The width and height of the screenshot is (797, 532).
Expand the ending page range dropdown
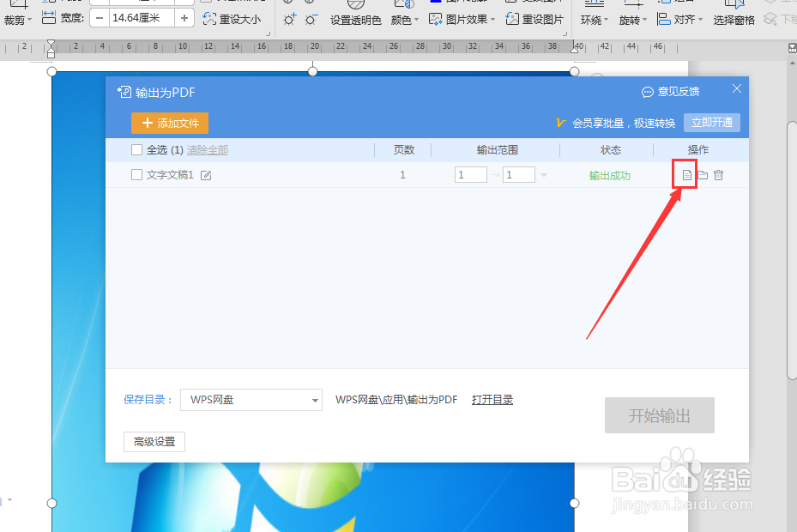pos(543,173)
